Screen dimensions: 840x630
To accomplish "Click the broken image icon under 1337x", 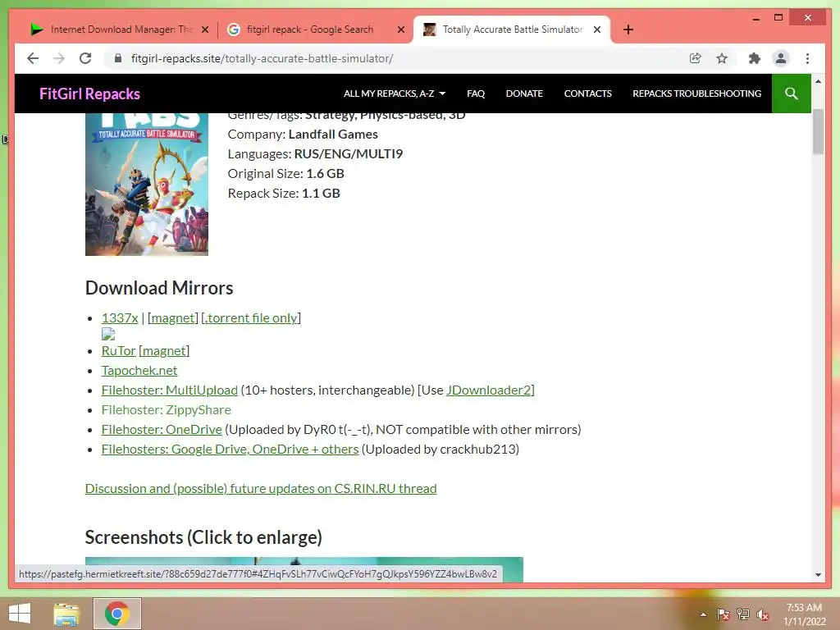I will (108, 335).
